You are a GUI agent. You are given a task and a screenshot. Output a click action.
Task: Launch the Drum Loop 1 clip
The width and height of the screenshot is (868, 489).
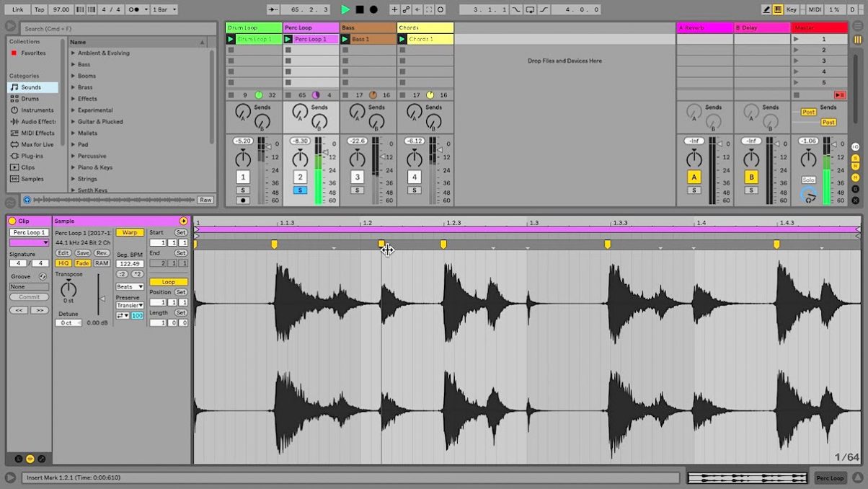pos(231,39)
